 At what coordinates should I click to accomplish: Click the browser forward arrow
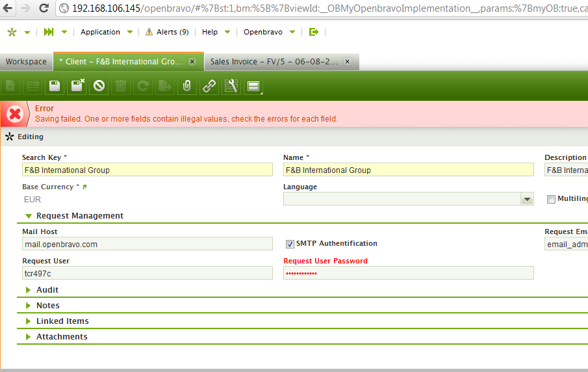[25, 8]
